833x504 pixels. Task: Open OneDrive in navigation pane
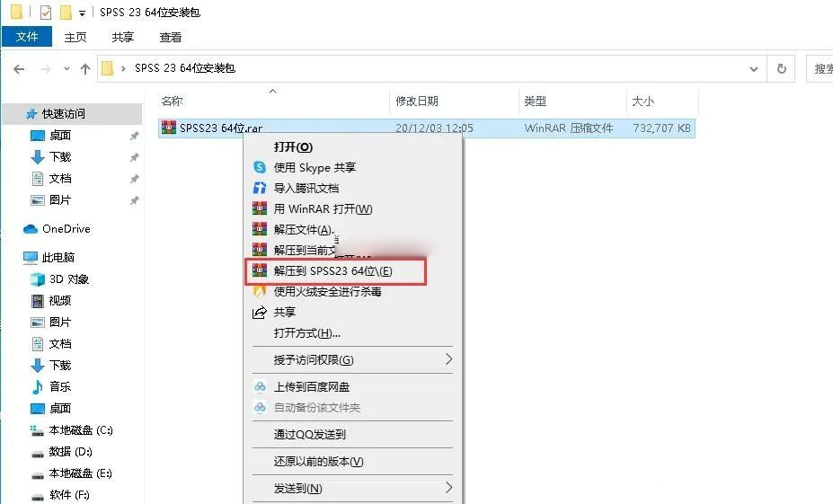[x=66, y=229]
